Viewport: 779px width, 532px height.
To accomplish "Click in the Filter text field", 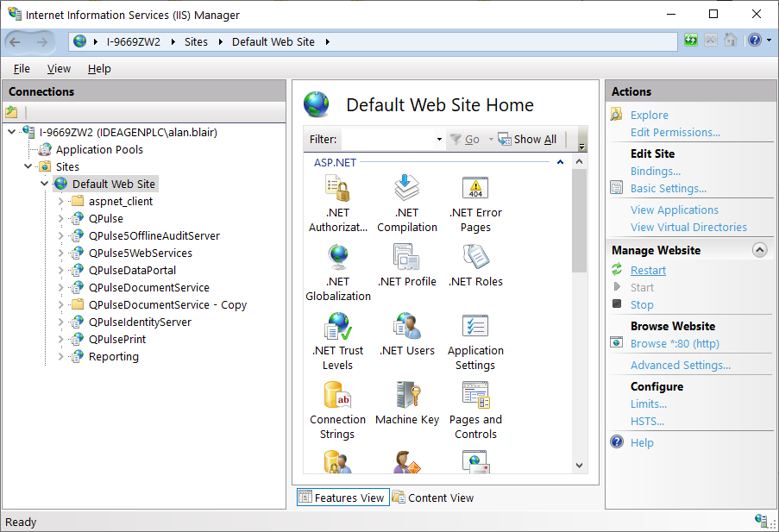I will (x=388, y=139).
